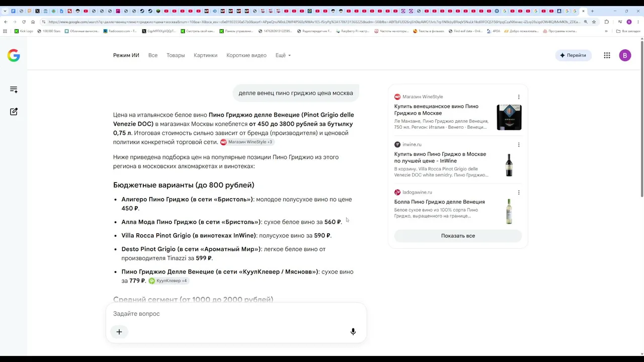The width and height of the screenshot is (644, 362).
Task: Switch to the Режим ИИ tab
Action: 126,55
